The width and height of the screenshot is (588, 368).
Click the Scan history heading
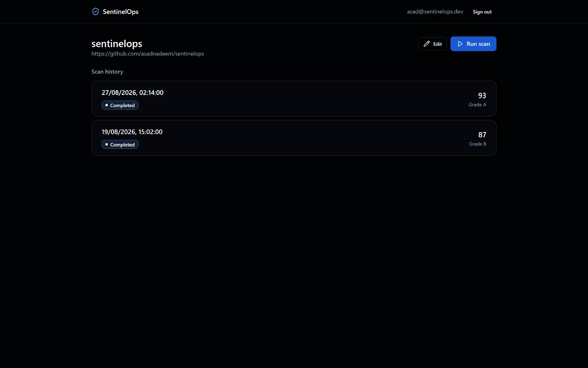[x=107, y=72]
